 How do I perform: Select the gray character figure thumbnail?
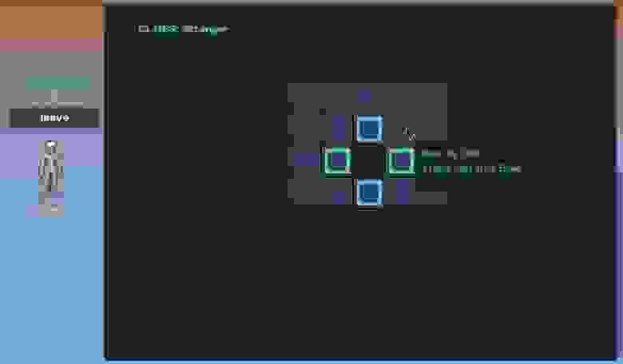[51, 178]
